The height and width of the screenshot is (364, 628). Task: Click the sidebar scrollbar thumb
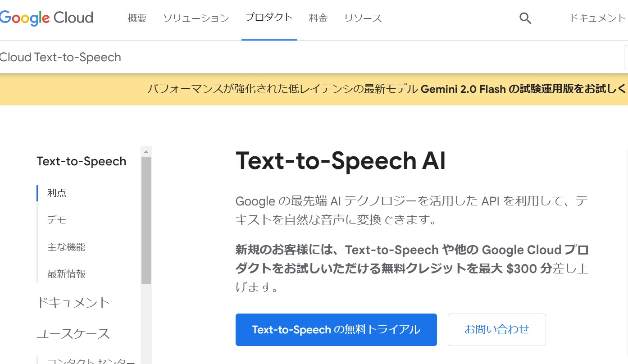pos(146,221)
